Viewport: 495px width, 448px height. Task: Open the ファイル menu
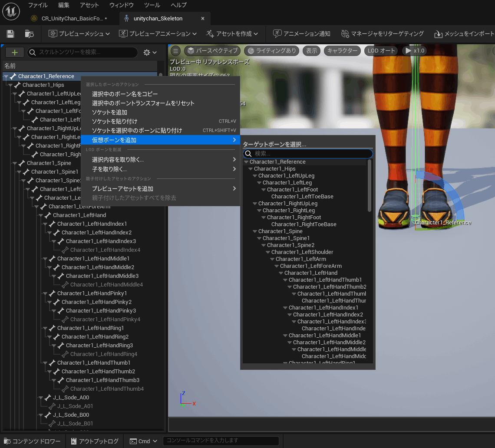click(x=38, y=5)
